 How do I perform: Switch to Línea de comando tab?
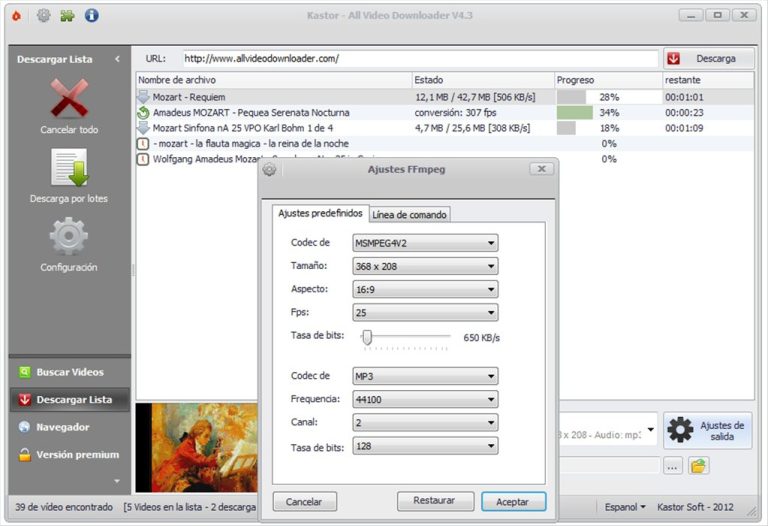(409, 215)
